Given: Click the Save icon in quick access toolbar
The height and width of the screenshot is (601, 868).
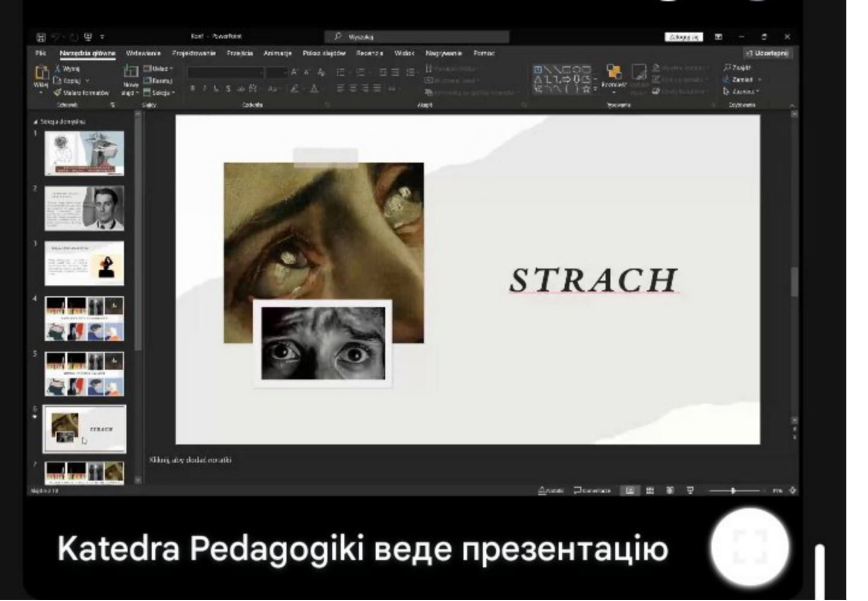Looking at the screenshot, I should [x=41, y=37].
